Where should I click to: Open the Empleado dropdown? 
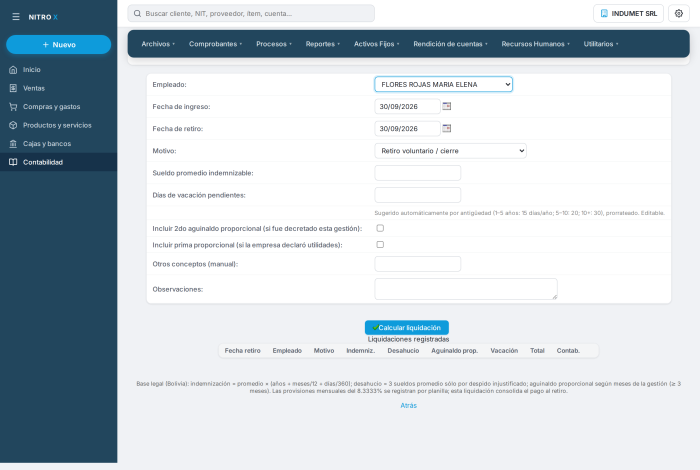coord(443,84)
